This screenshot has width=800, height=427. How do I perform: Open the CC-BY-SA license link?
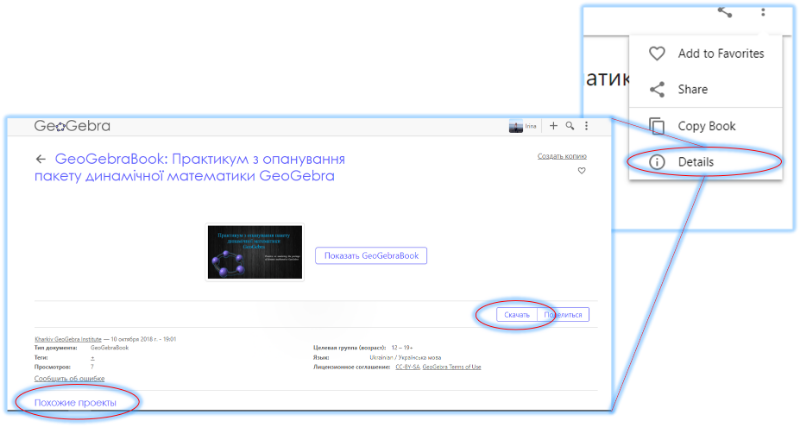tap(407, 367)
